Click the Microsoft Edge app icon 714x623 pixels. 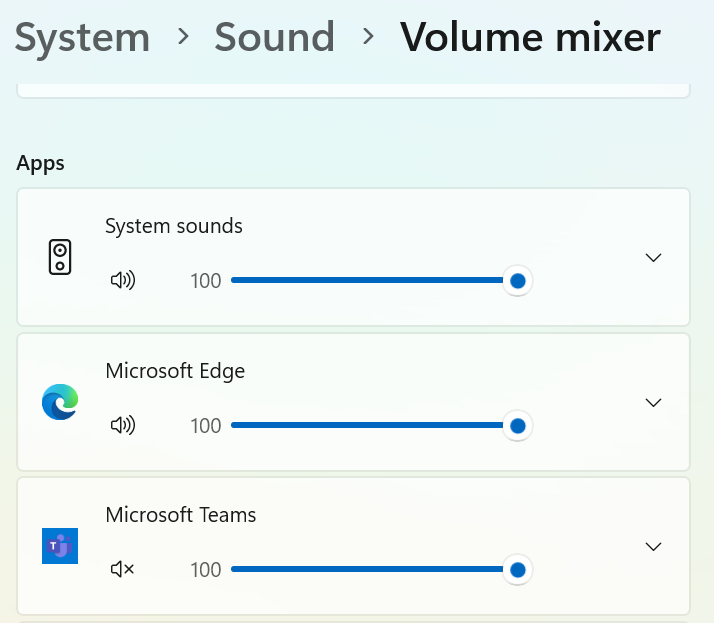pyautogui.click(x=60, y=402)
